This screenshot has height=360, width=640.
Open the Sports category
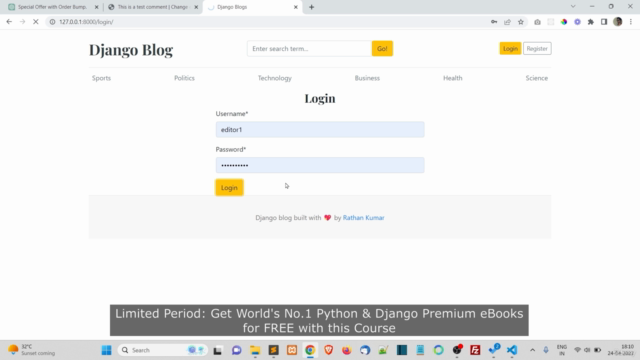[x=101, y=78]
